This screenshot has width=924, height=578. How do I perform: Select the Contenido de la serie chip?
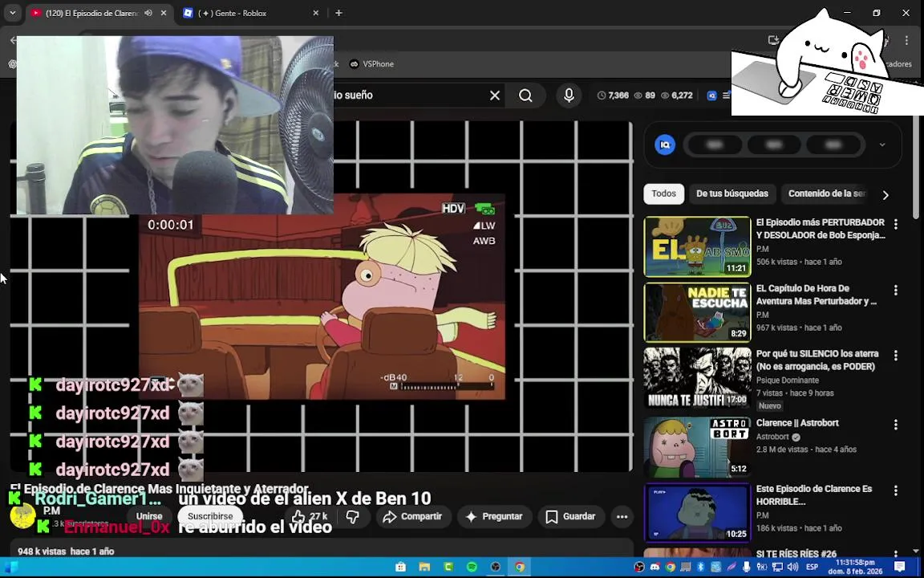point(827,193)
